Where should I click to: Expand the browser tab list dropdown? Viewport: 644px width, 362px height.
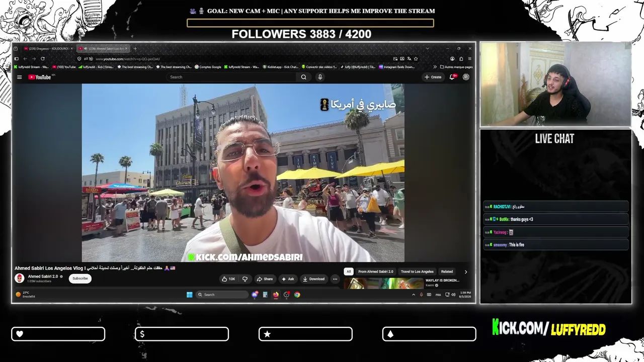tap(427, 49)
